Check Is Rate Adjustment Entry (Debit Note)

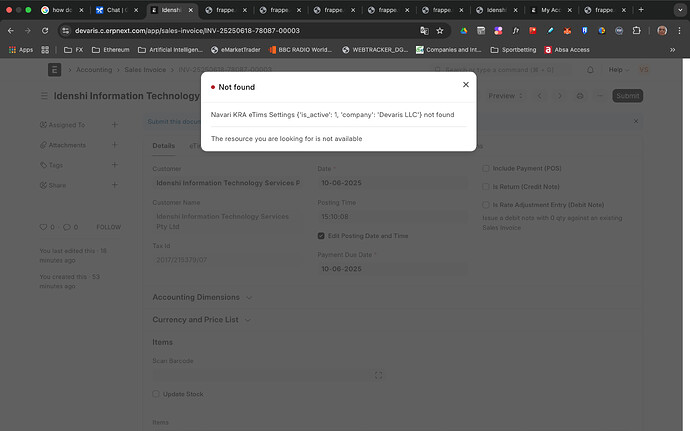point(486,205)
